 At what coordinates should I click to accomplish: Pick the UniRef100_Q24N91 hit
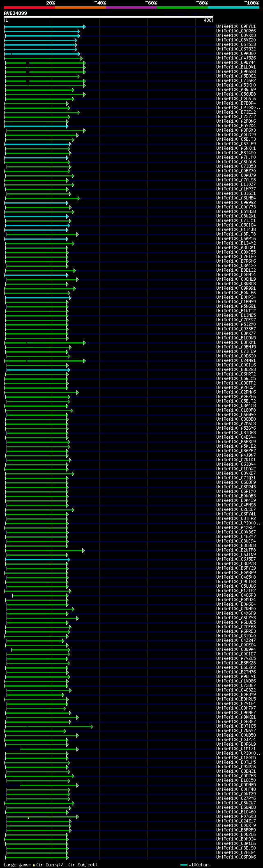236,361
